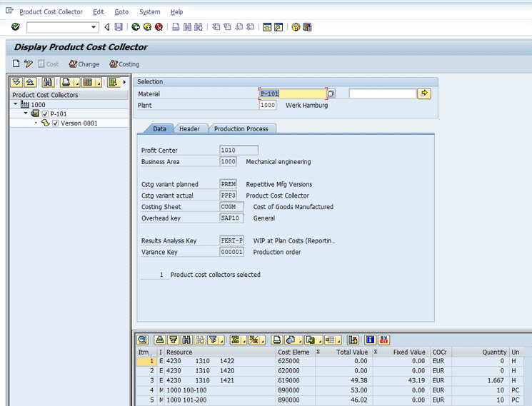Toggle the Version 0001 checkbox

(56, 123)
